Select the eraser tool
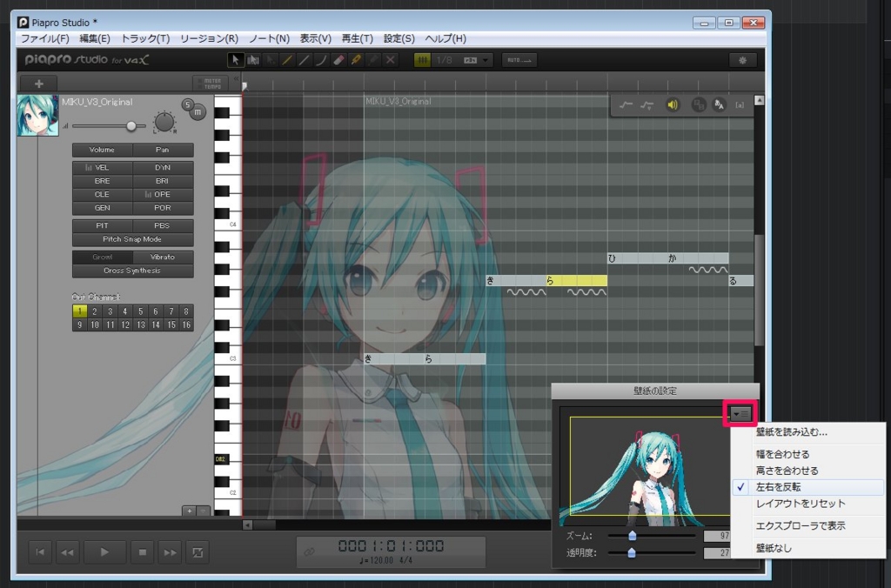Screen dimensions: 891x588 338,60
